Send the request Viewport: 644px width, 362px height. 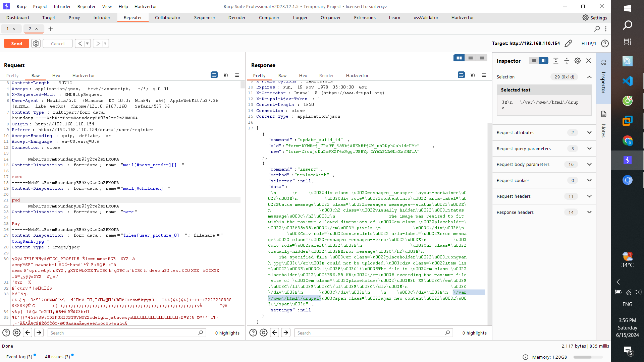click(x=16, y=44)
